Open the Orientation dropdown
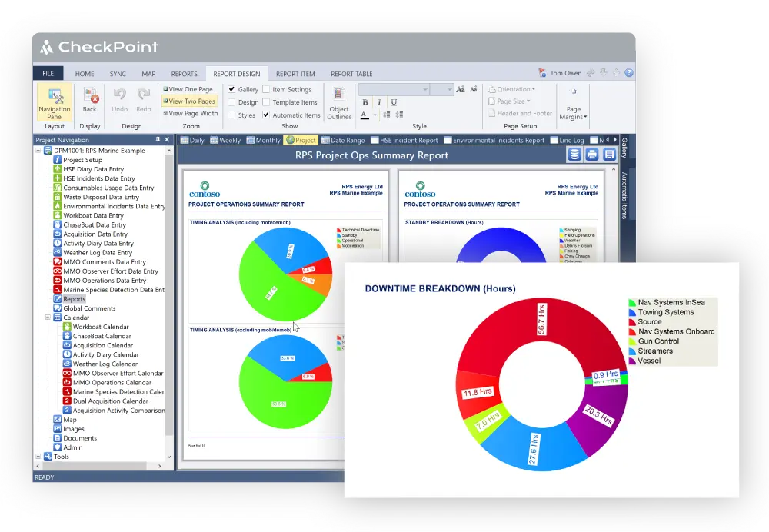Image resolution: width=769 pixels, height=532 pixels. 511,89
